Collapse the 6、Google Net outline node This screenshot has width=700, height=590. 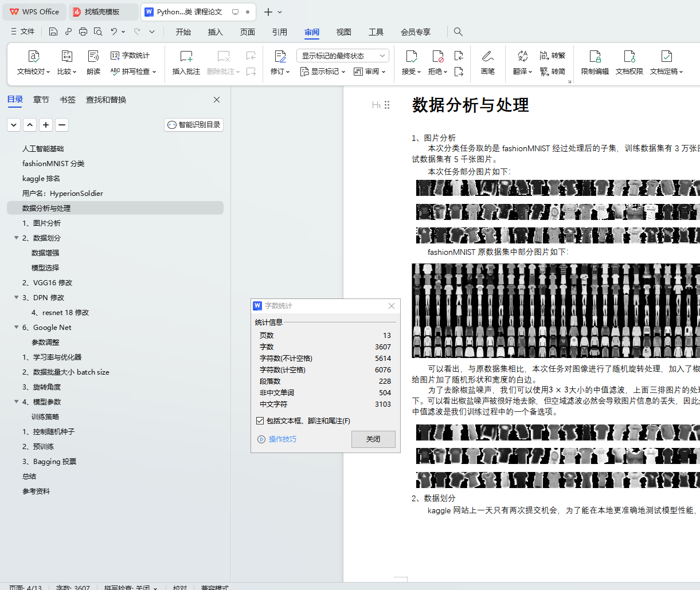[x=17, y=327]
